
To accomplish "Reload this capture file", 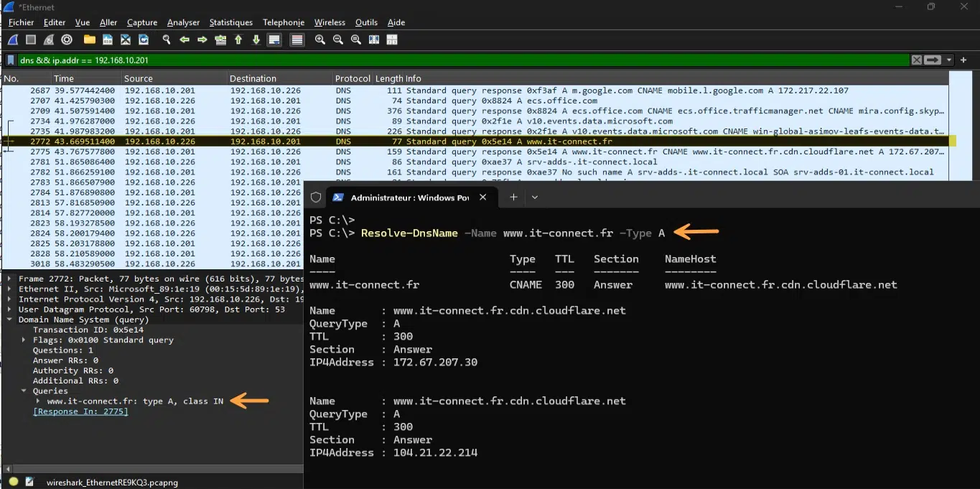I will point(144,39).
